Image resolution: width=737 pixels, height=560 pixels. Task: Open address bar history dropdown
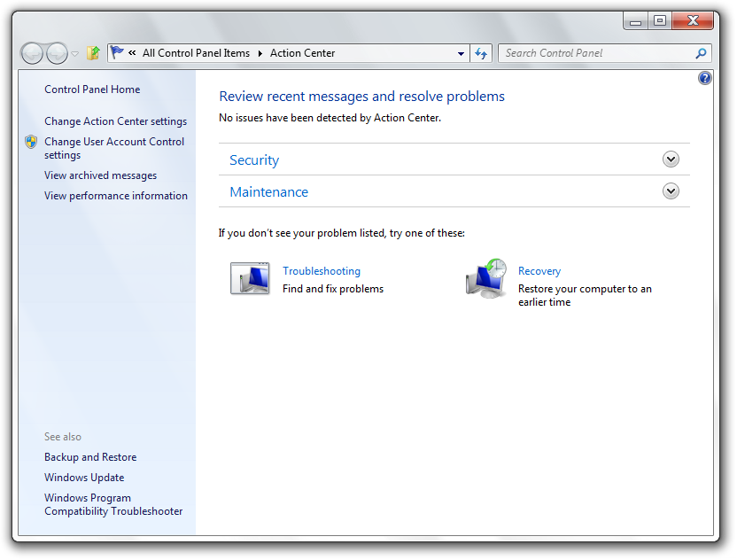point(462,53)
